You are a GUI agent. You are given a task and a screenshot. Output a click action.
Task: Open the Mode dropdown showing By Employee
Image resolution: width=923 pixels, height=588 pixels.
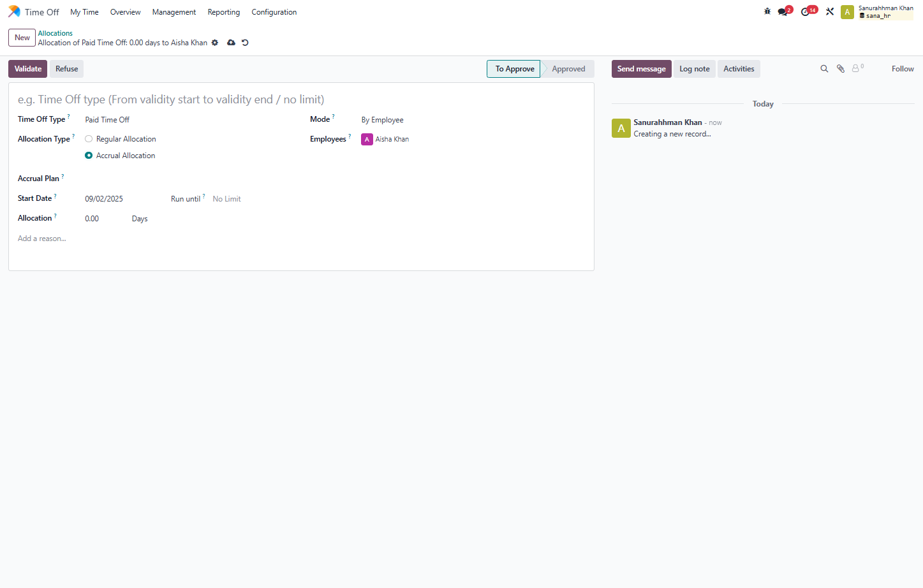coord(472,120)
